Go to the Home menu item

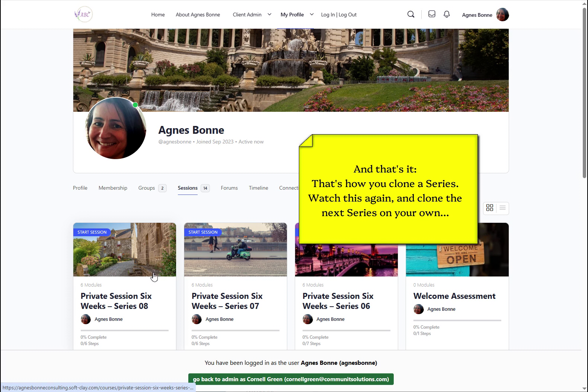tap(158, 15)
